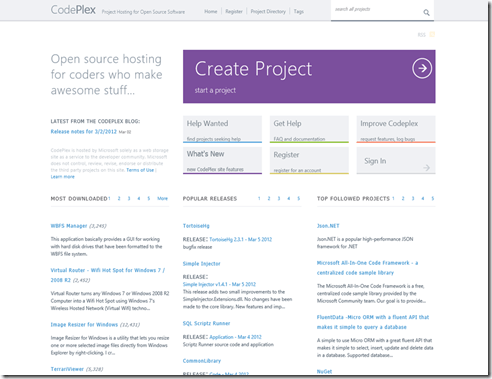Image resolution: width=492 pixels, height=379 pixels.
Task: Open the Help Wanted tile
Action: [x=222, y=129]
